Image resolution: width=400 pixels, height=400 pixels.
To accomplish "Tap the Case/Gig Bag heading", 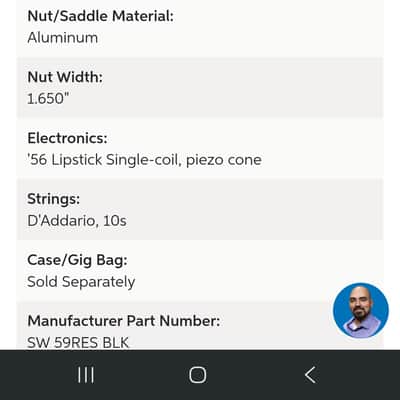I will (77, 260).
